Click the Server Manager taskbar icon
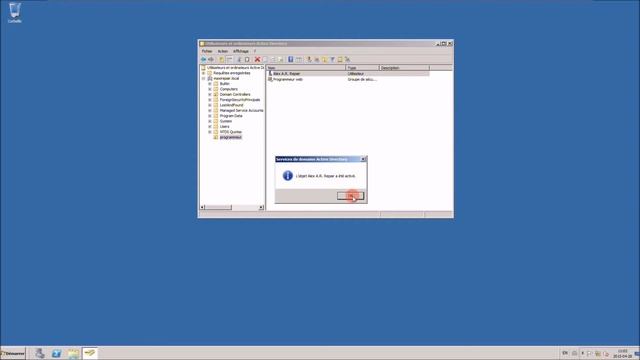Viewport: 640px width, 360px height. coord(40,353)
